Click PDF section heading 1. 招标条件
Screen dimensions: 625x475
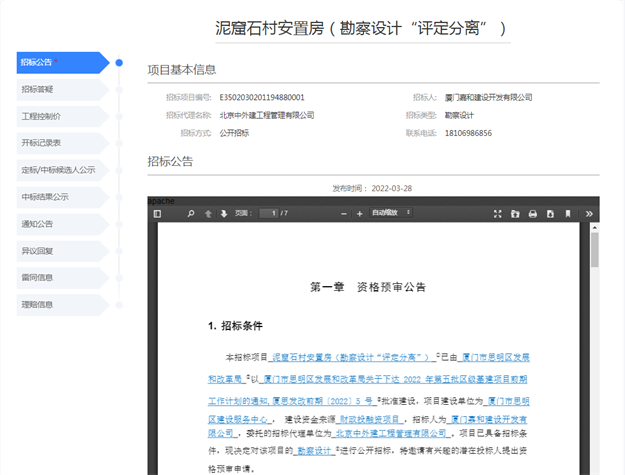pyautogui.click(x=235, y=326)
